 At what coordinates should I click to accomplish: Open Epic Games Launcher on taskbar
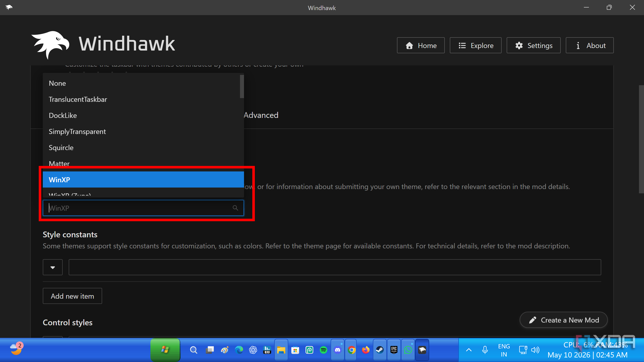click(394, 350)
